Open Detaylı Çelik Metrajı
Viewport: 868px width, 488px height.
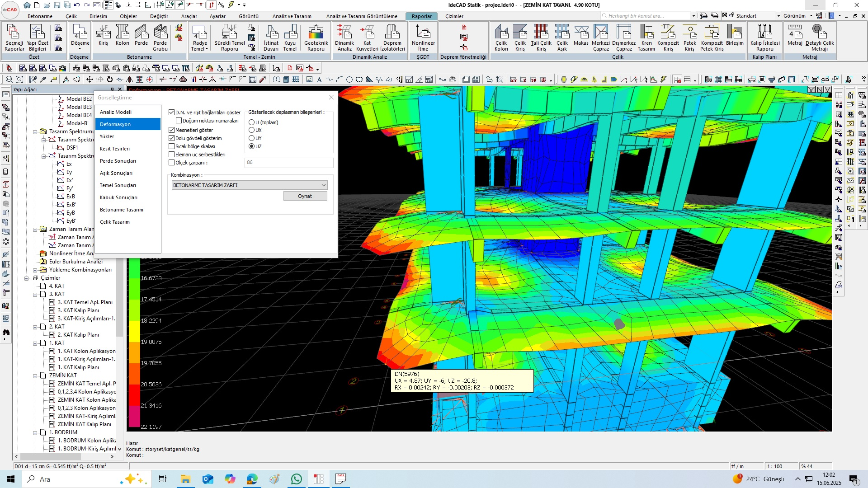coord(820,38)
